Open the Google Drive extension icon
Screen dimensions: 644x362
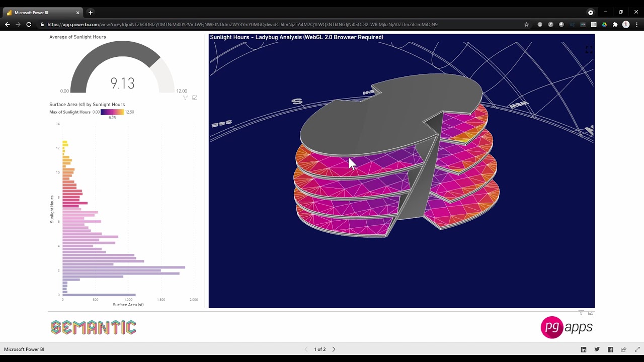coord(603,24)
